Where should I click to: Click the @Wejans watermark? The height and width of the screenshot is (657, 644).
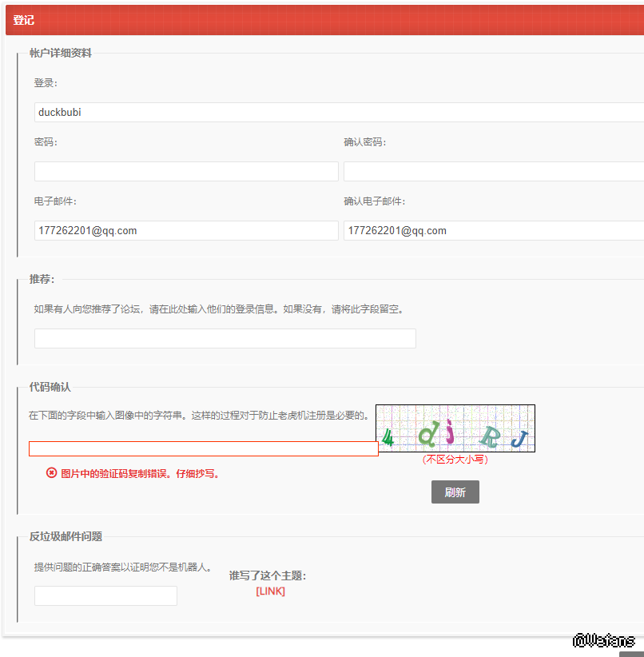604,640
